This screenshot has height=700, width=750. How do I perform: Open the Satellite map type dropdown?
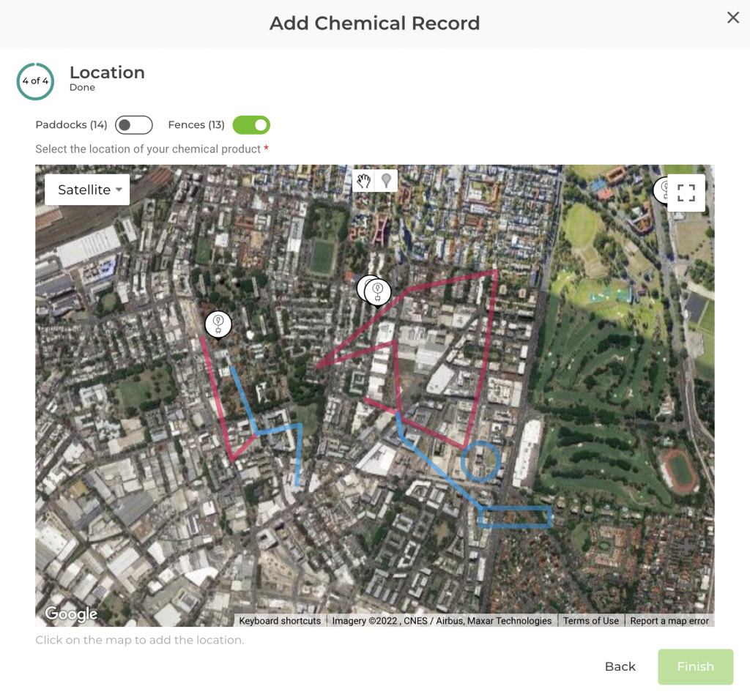(x=87, y=190)
